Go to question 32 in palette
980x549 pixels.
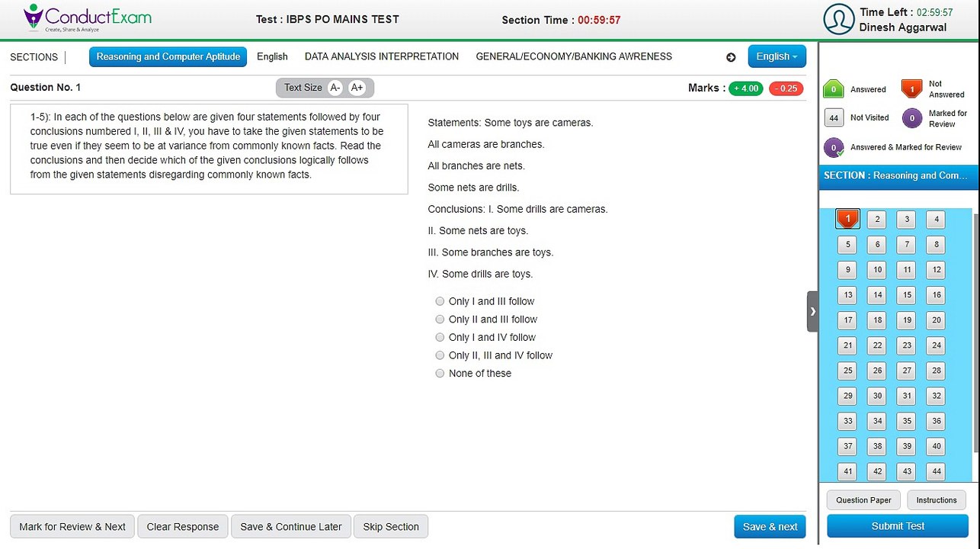coord(936,396)
